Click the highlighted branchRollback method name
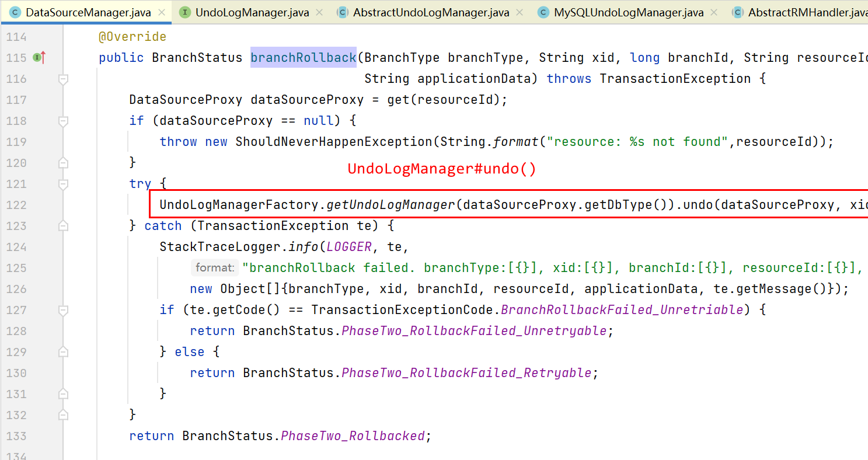 click(304, 57)
